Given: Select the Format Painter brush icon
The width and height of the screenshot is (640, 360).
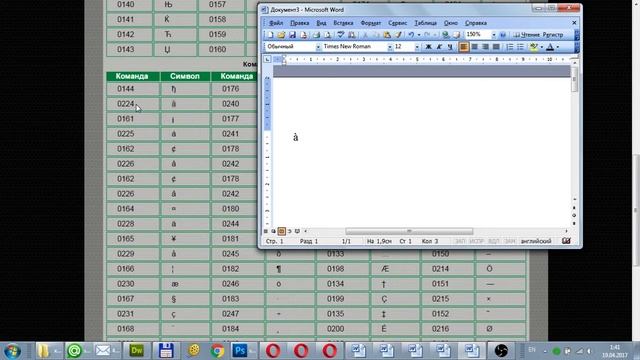Looking at the screenshot, I should (398, 35).
